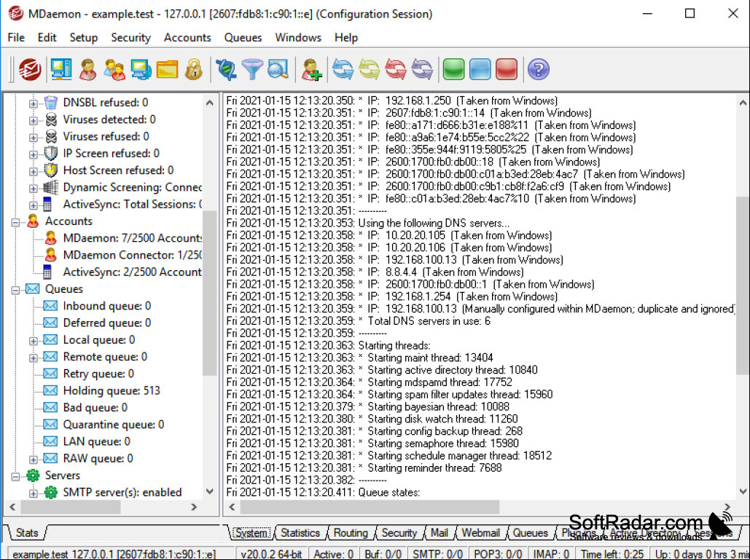Switch to the Routing log tab
Image resolution: width=750 pixels, height=560 pixels.
pos(351,533)
